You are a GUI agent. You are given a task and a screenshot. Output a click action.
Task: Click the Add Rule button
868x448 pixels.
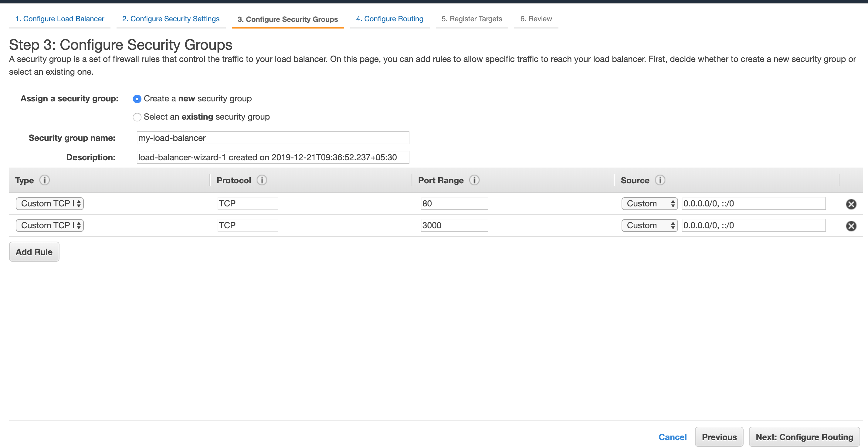tap(34, 252)
